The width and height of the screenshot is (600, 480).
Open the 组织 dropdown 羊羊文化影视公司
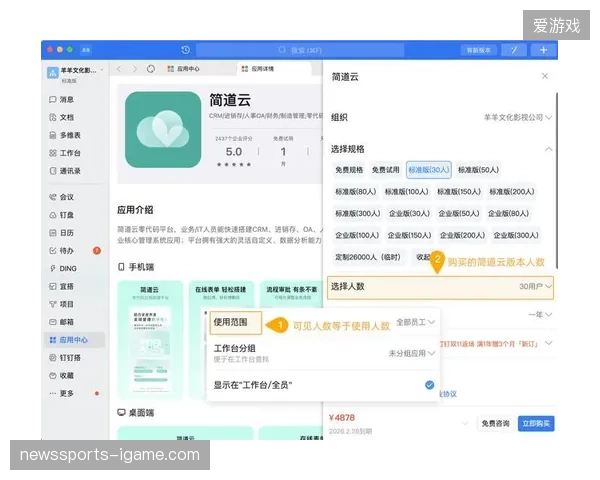tap(518, 118)
